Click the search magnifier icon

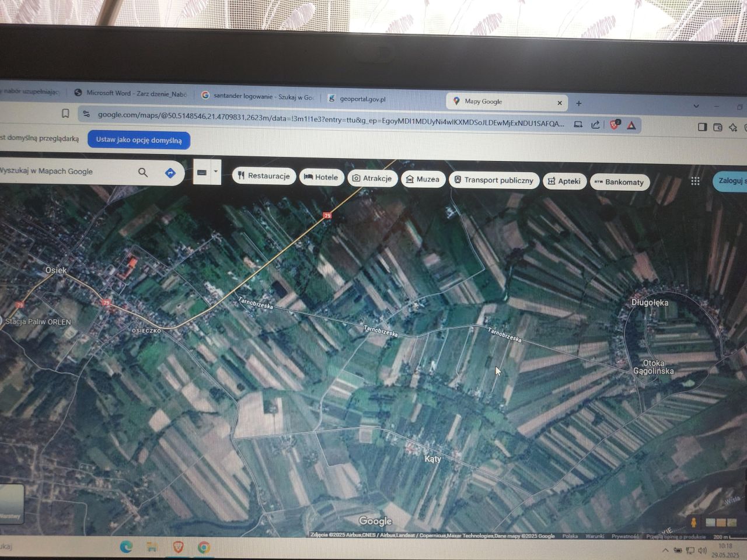(143, 172)
